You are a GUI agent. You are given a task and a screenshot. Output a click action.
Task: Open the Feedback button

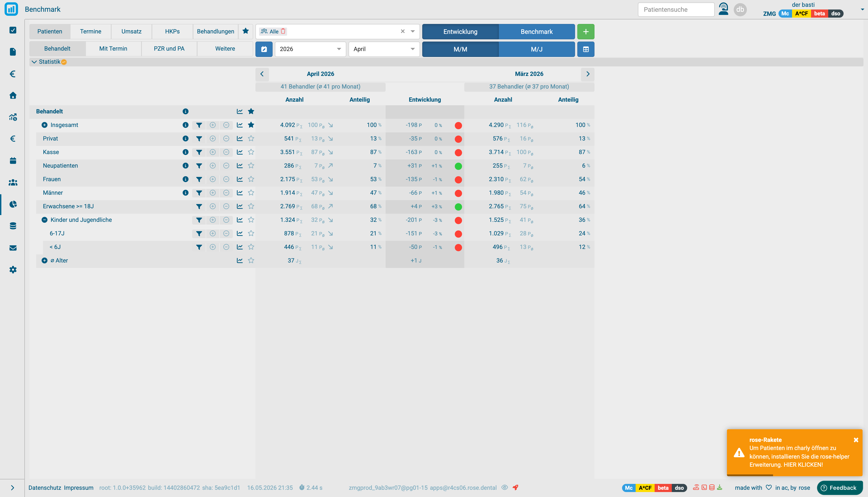click(x=840, y=488)
